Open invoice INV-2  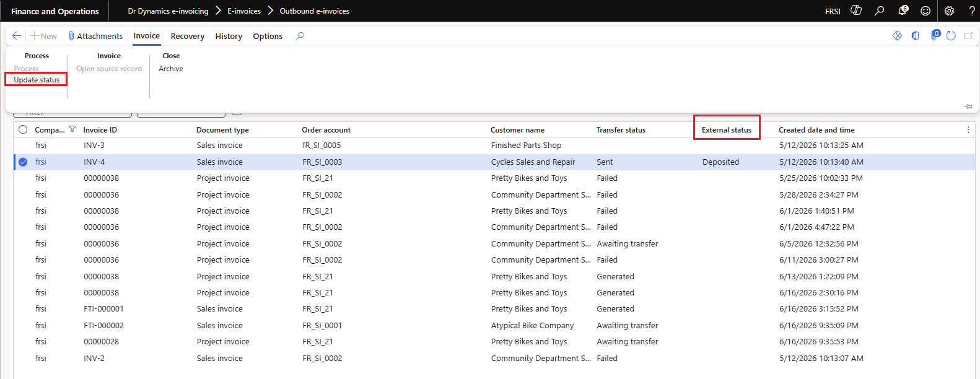coord(94,358)
